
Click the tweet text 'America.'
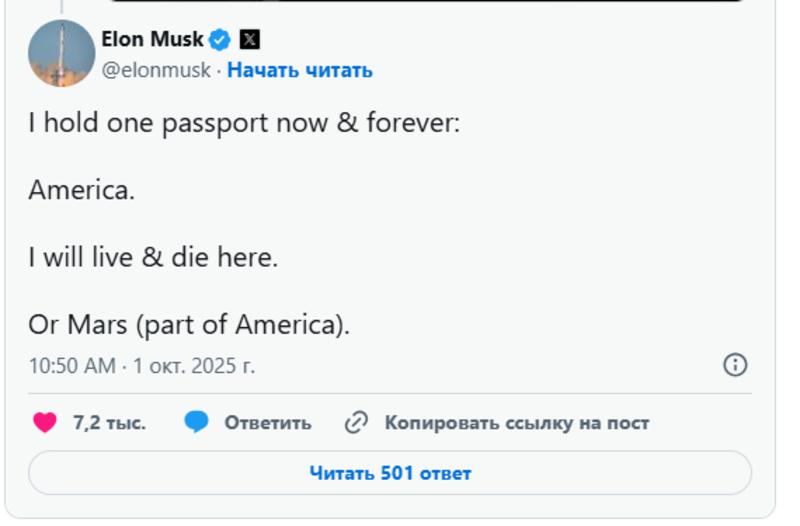(81, 191)
